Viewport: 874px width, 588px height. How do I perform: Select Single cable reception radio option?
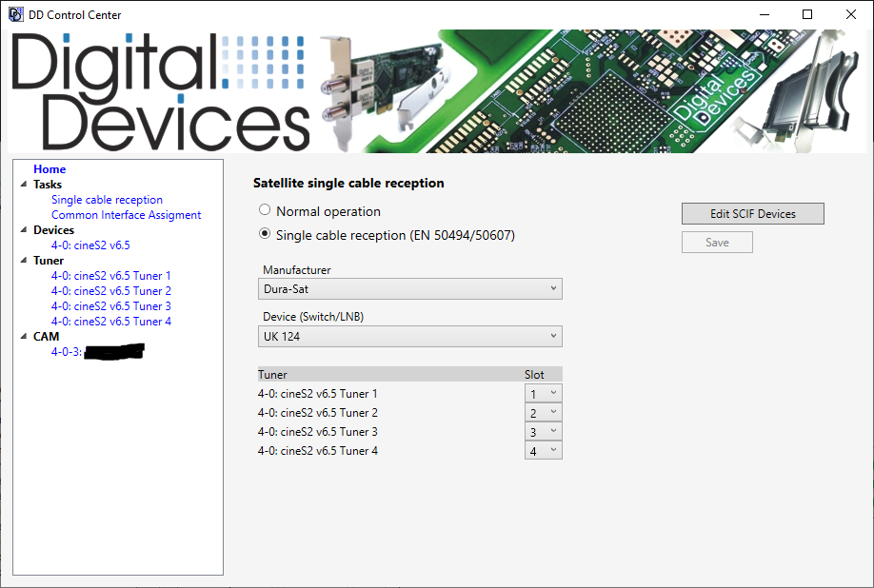[265, 235]
